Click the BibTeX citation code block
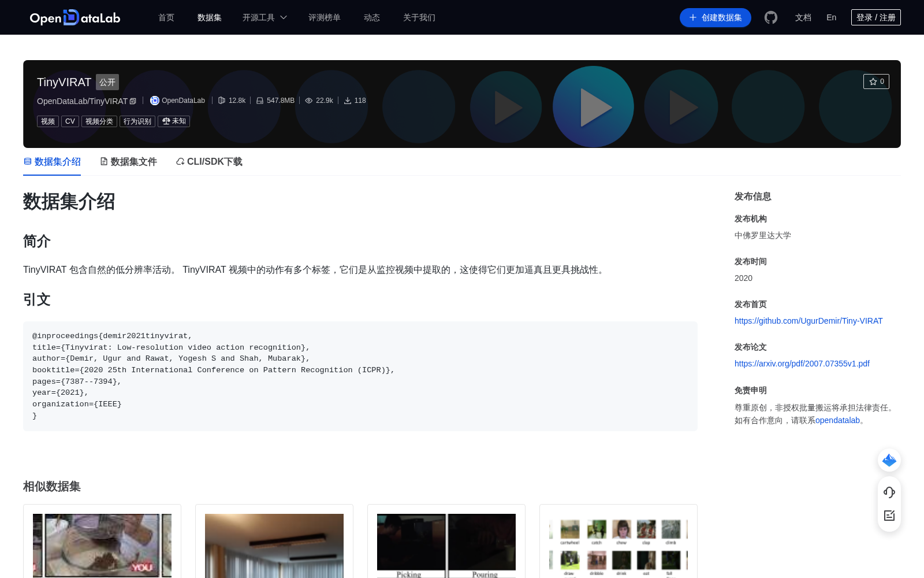 tap(360, 376)
